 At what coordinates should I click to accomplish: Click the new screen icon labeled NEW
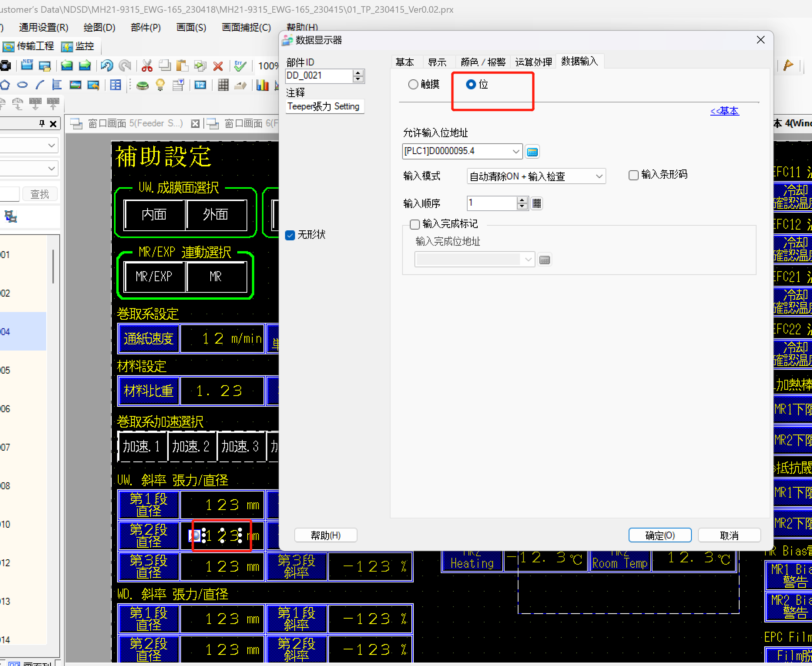(27, 65)
